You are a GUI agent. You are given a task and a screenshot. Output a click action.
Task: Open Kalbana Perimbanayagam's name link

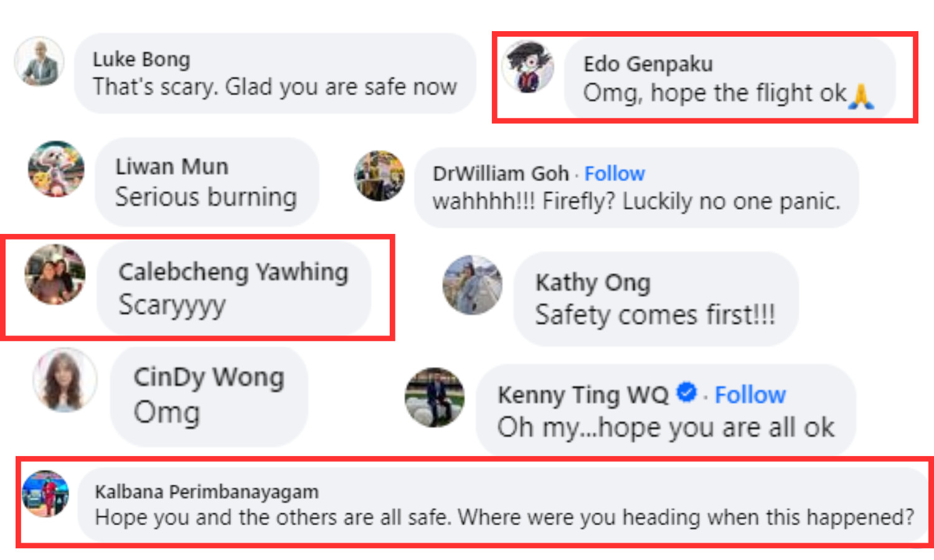[x=207, y=492]
